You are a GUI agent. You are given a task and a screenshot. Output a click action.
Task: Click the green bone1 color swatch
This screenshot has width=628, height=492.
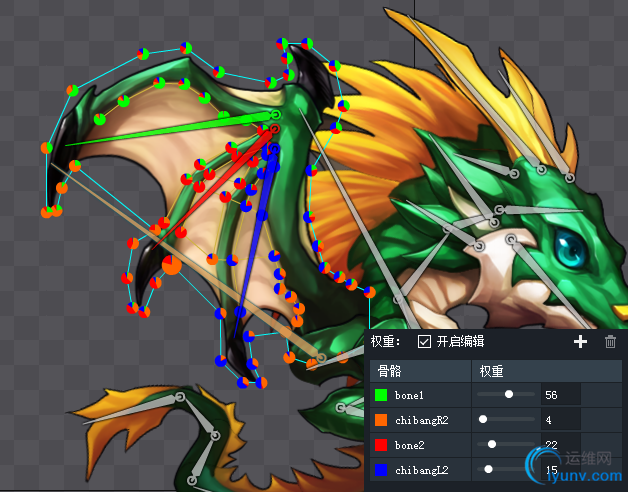click(x=381, y=395)
